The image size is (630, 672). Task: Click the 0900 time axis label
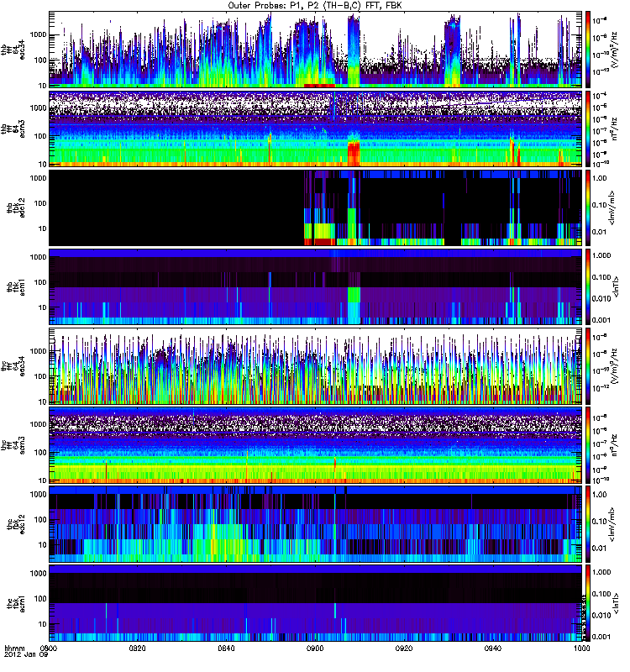point(315,648)
